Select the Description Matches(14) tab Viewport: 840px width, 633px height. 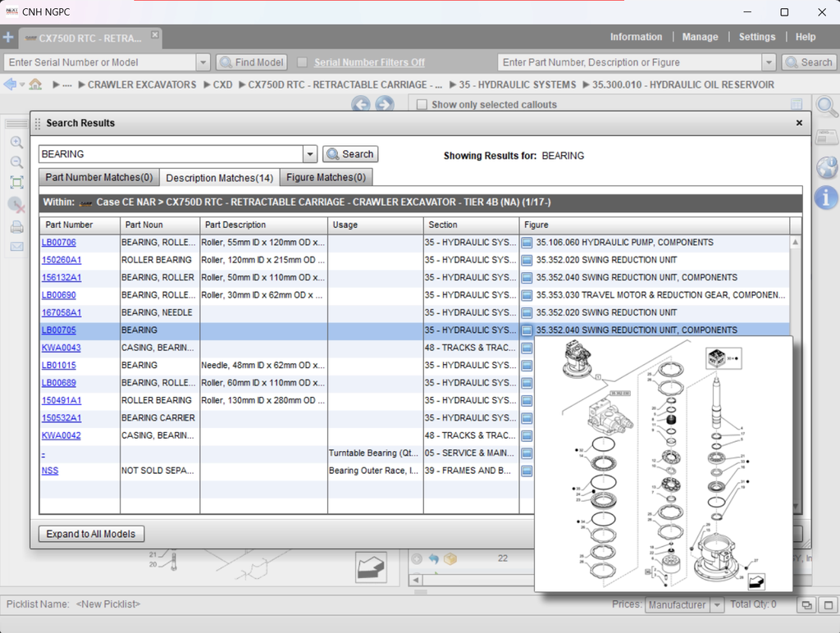pyautogui.click(x=220, y=178)
